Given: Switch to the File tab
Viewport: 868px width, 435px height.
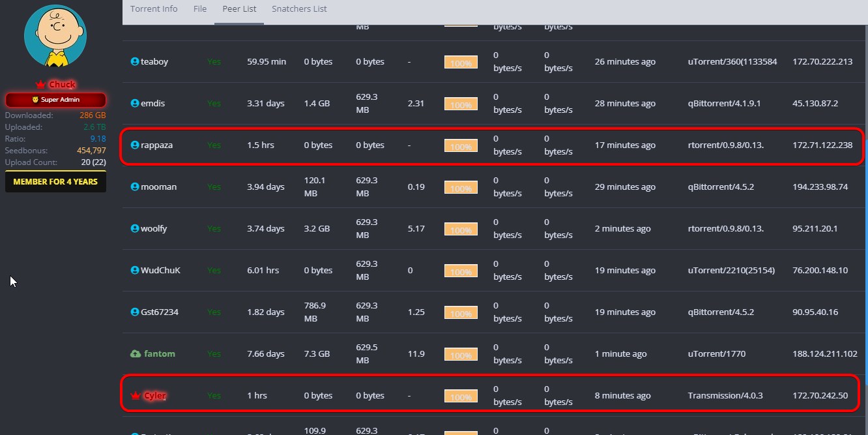Looking at the screenshot, I should [200, 9].
